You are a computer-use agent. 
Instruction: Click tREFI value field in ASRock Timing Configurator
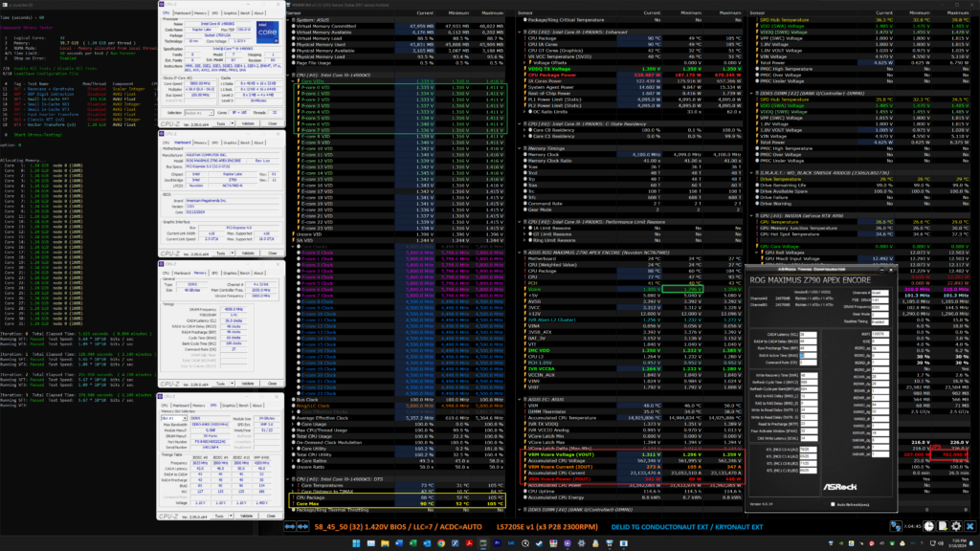(880, 334)
